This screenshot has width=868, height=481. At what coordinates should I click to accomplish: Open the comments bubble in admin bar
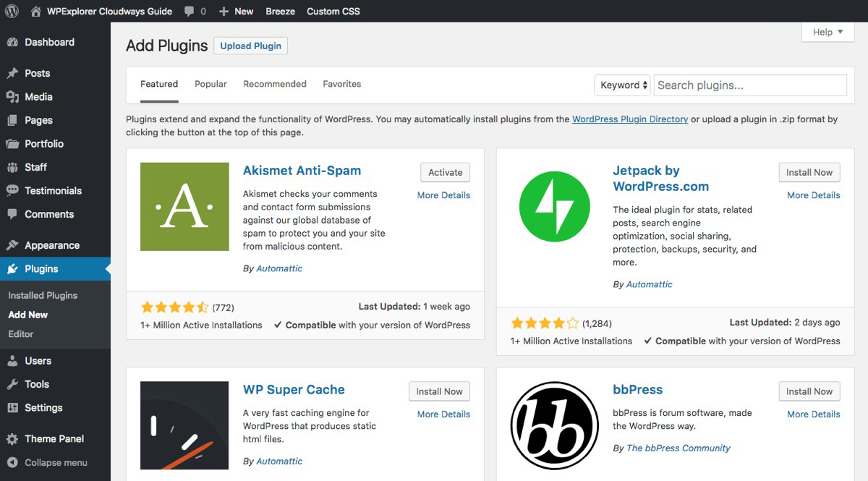(x=189, y=12)
